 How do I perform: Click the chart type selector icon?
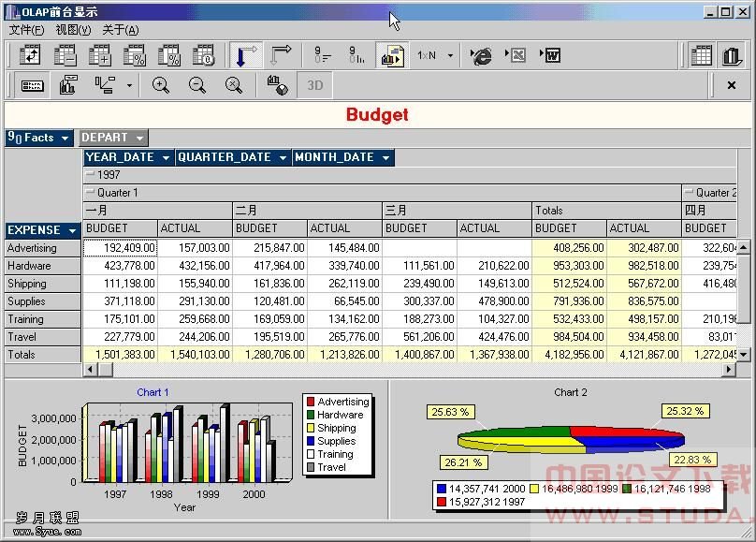[105, 85]
